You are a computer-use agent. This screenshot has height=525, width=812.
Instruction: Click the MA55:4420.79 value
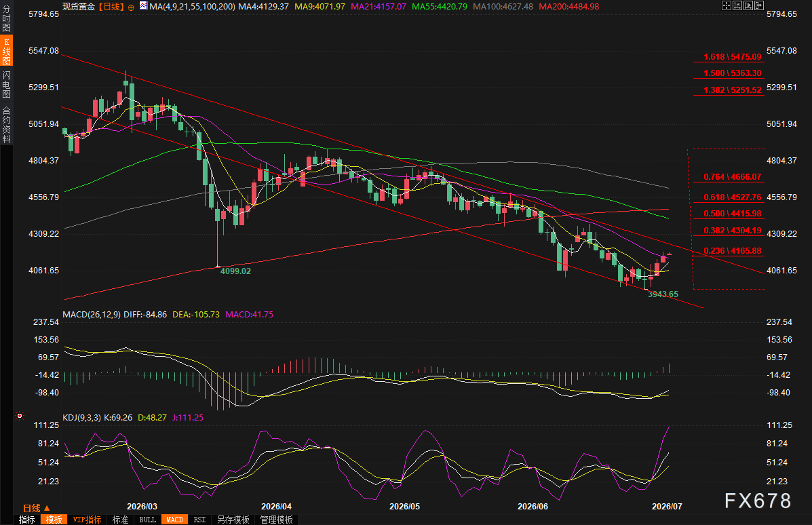coord(440,7)
